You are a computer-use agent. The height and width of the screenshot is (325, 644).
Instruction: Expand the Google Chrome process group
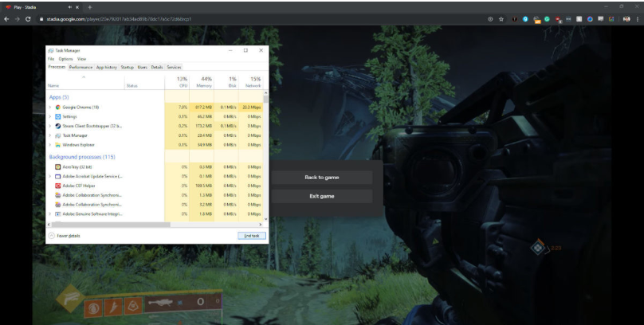tap(49, 107)
